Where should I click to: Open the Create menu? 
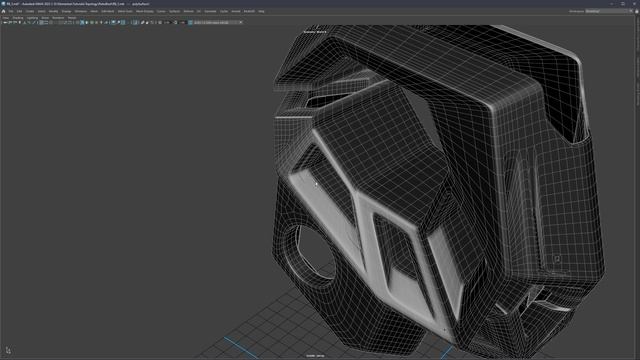(30, 11)
